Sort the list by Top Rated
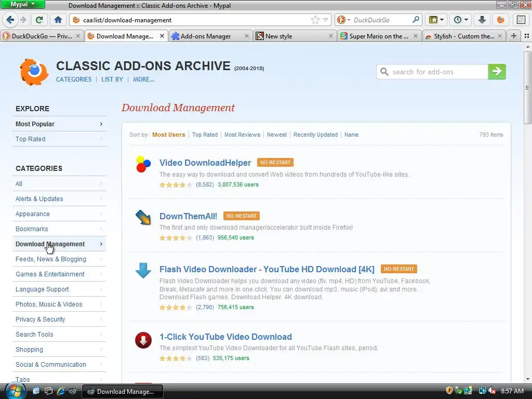The image size is (532, 399). [205, 135]
